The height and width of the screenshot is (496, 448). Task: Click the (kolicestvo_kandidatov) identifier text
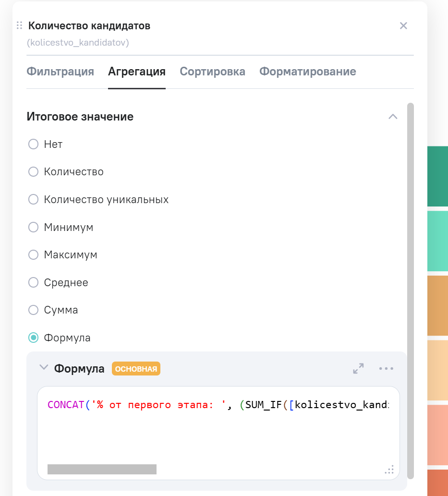coord(78,43)
